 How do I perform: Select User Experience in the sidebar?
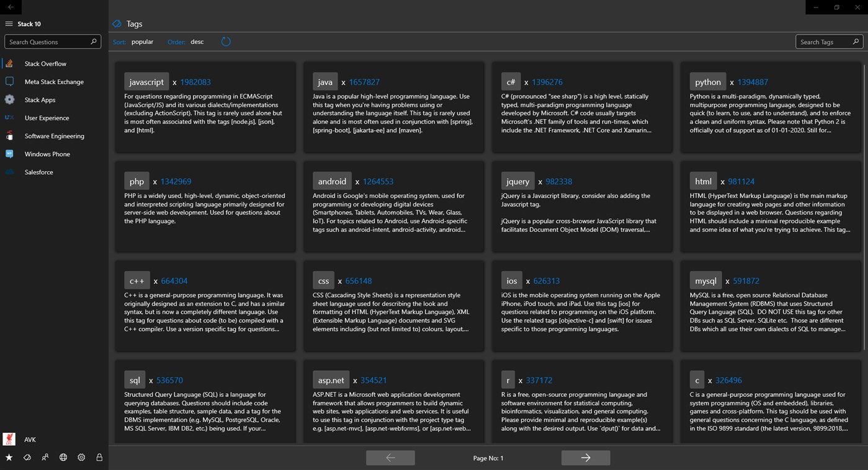pos(54,117)
